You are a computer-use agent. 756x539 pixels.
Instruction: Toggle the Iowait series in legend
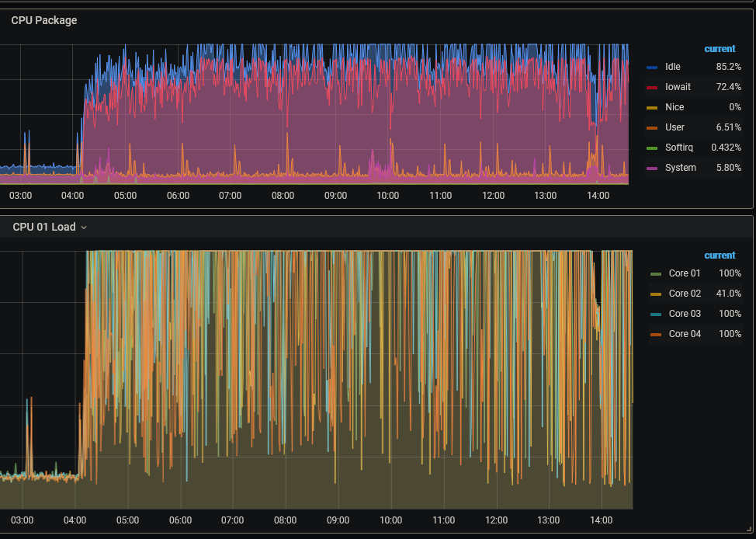[678, 87]
